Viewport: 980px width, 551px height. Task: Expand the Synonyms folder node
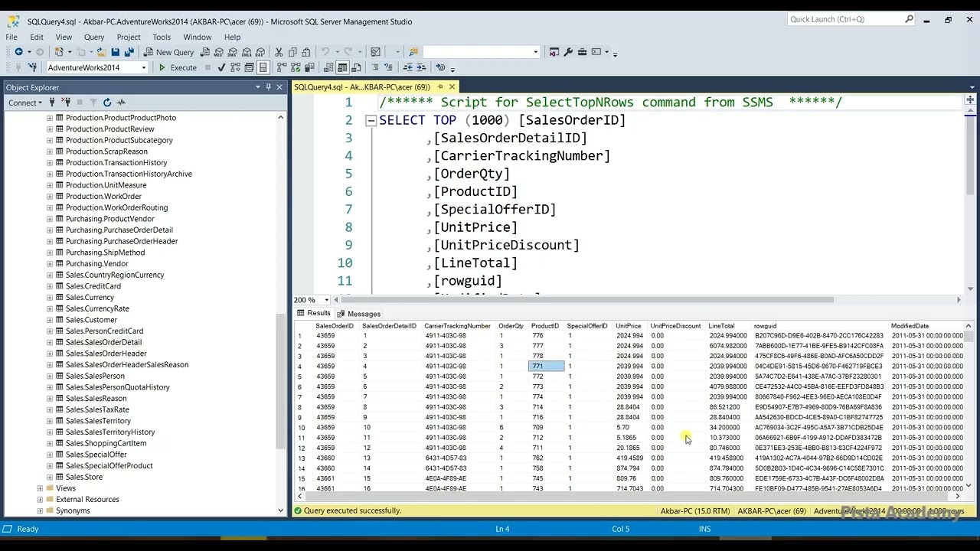40,510
